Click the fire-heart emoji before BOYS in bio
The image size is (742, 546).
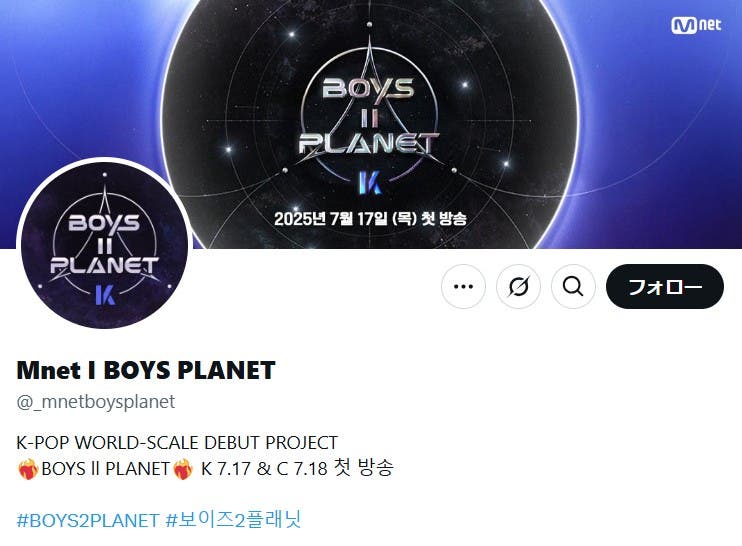click(28, 469)
